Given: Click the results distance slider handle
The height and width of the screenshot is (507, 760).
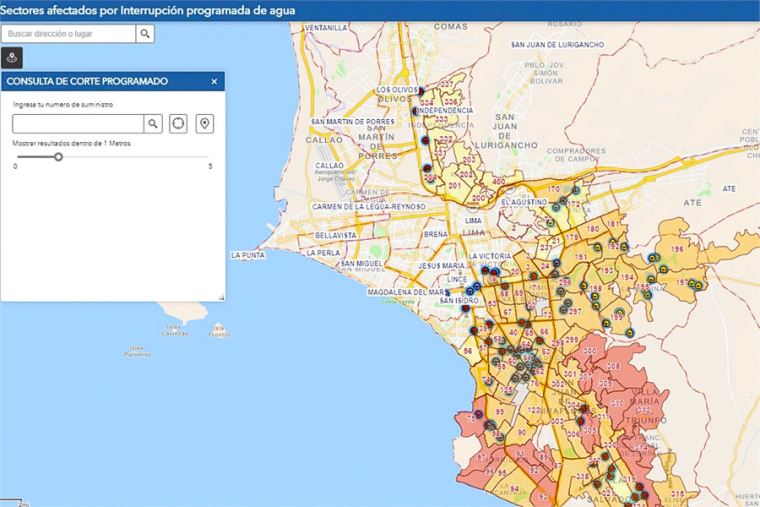Looking at the screenshot, I should point(58,156).
